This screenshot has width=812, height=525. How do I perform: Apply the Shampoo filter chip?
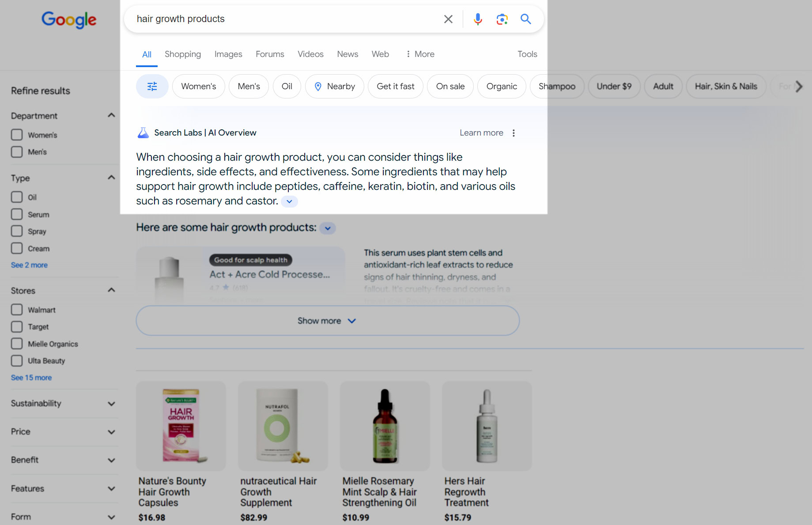pos(557,87)
